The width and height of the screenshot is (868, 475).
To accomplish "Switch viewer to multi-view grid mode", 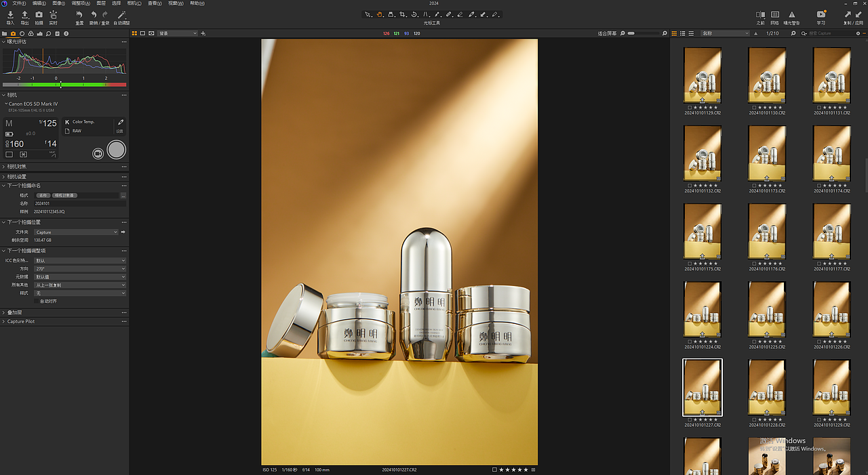I will click(134, 33).
